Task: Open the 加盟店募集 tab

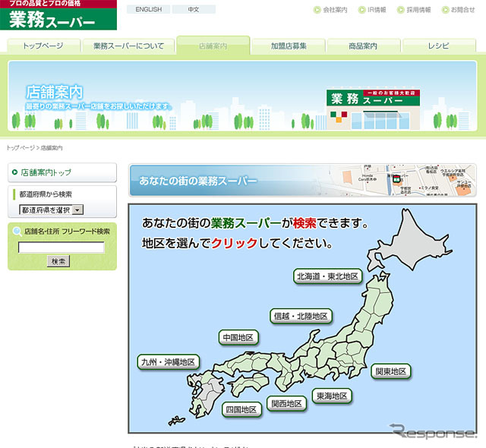Action: click(x=289, y=46)
